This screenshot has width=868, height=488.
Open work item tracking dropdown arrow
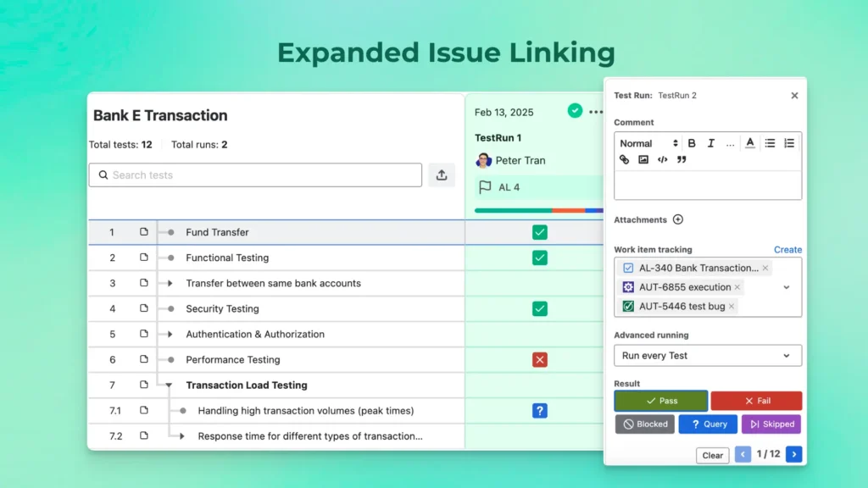point(786,287)
